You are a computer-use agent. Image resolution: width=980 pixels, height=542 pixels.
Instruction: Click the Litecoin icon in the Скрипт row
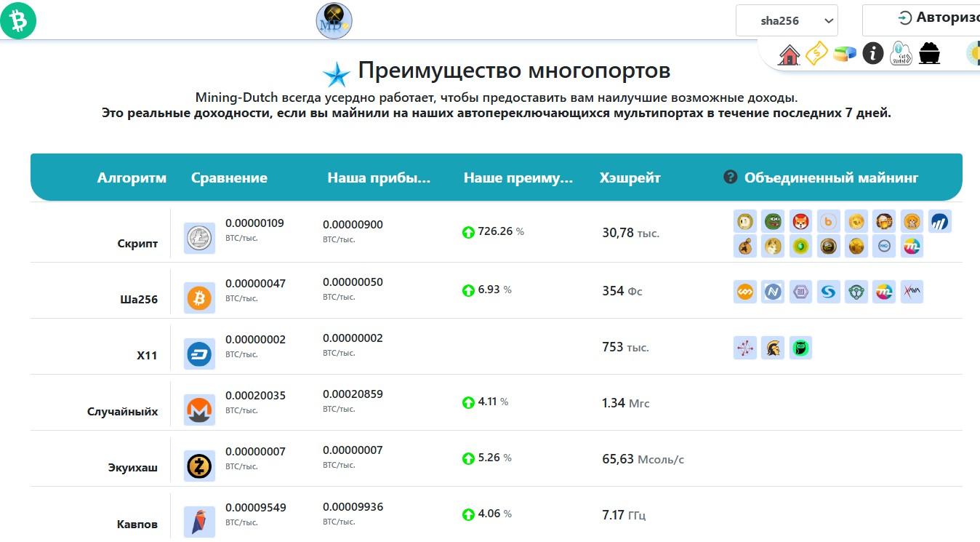(x=199, y=238)
